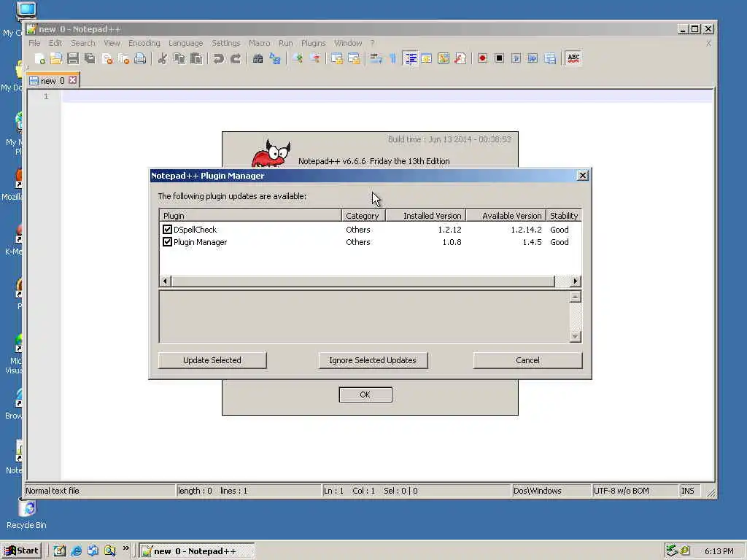Close the 'new 0' tab with its red X

pos(72,80)
